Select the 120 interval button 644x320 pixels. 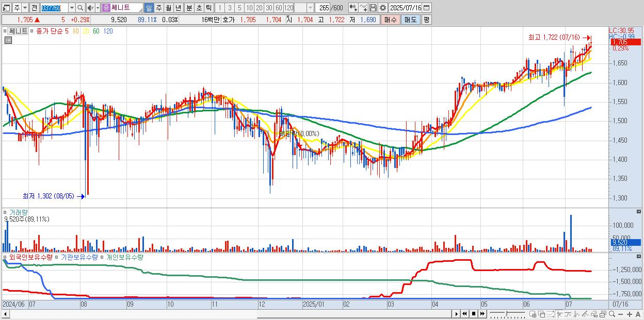[x=288, y=8]
